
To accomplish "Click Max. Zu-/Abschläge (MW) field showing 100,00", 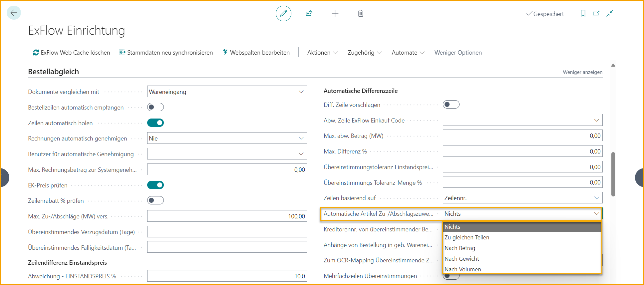I will [x=227, y=216].
